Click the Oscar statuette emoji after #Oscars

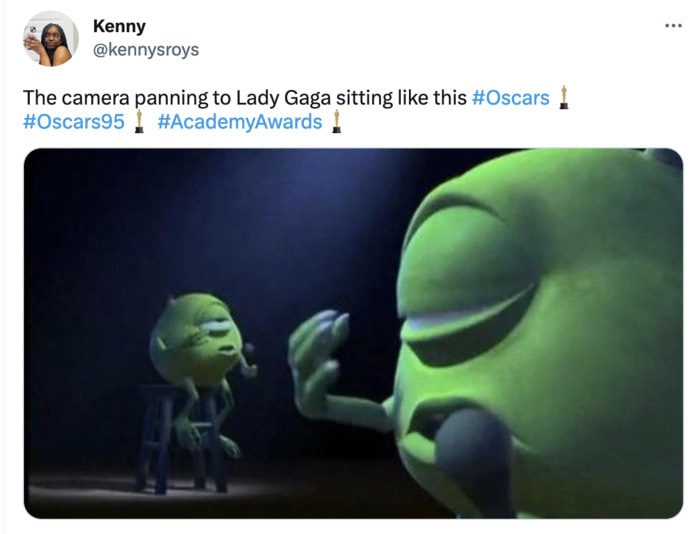(564, 97)
